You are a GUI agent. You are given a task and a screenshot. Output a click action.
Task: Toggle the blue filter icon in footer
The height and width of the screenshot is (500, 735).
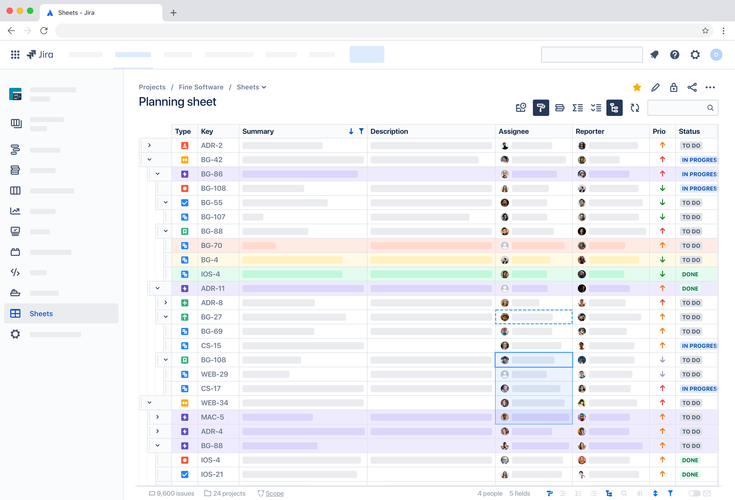(x=670, y=493)
